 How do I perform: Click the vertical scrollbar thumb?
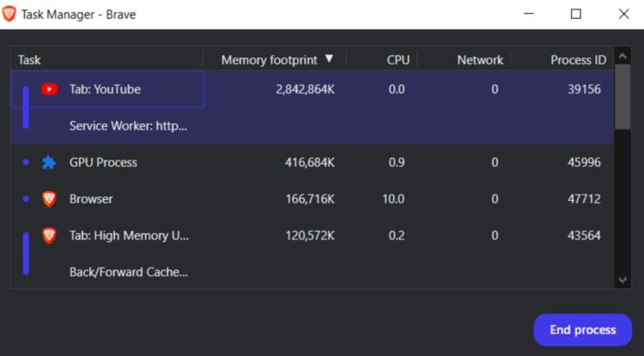(x=623, y=97)
